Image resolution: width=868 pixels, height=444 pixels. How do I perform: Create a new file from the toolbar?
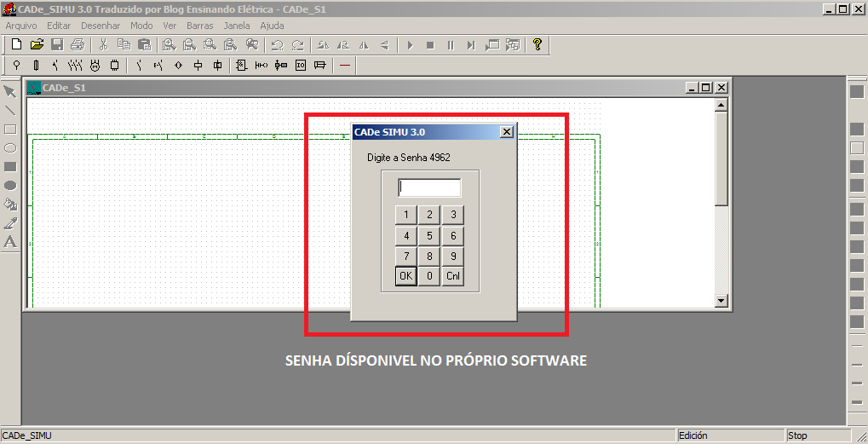[x=16, y=45]
